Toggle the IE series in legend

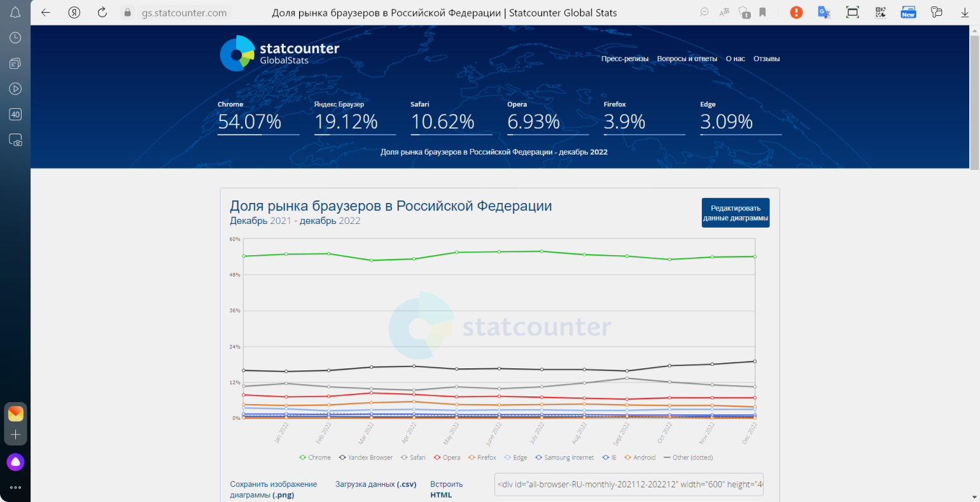click(609, 457)
